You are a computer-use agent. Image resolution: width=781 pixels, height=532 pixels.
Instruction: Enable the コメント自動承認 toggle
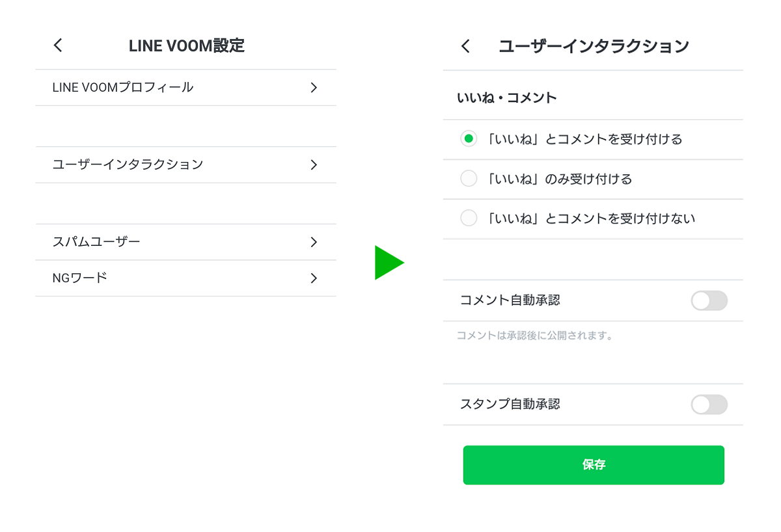pos(709,300)
